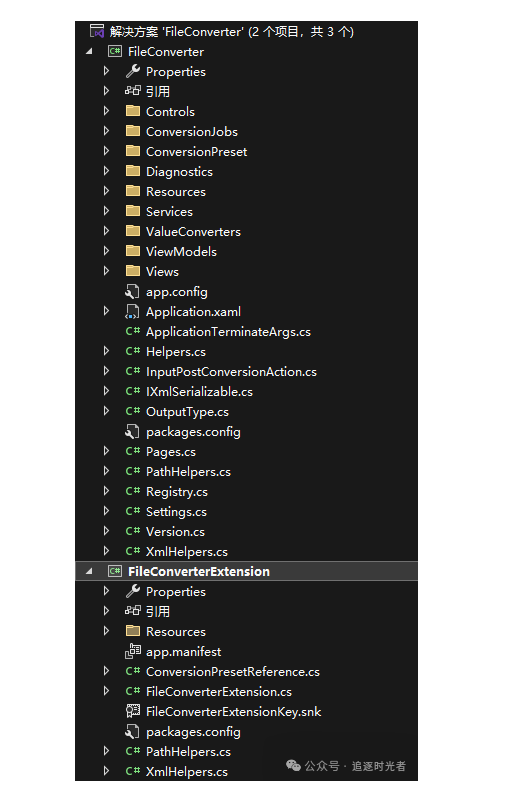Select the Services folder label

[x=169, y=212]
